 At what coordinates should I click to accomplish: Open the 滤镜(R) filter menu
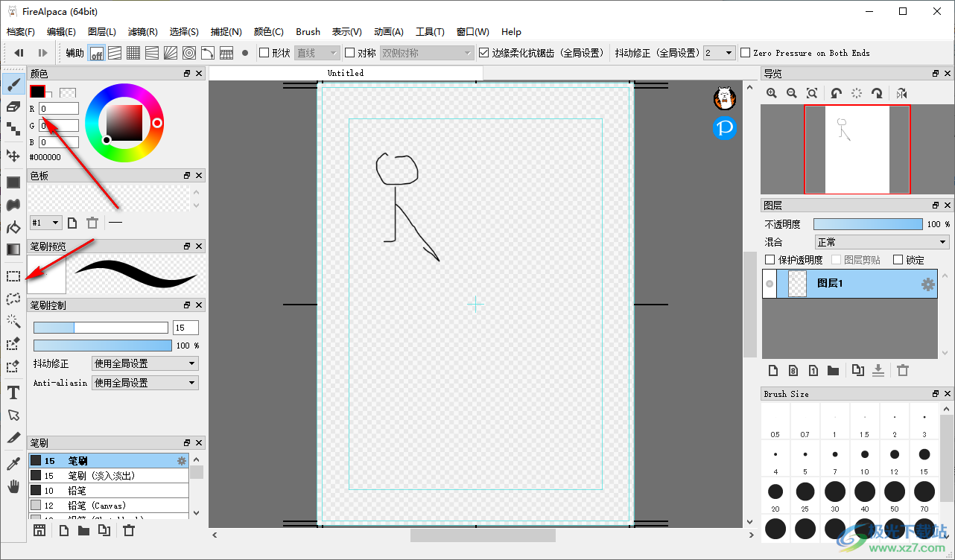click(143, 32)
